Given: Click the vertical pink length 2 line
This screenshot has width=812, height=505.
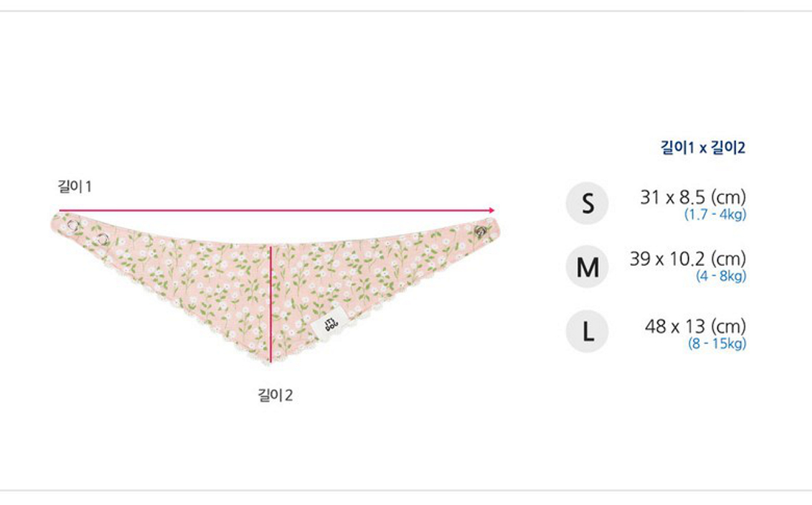Looking at the screenshot, I should coord(270,304).
